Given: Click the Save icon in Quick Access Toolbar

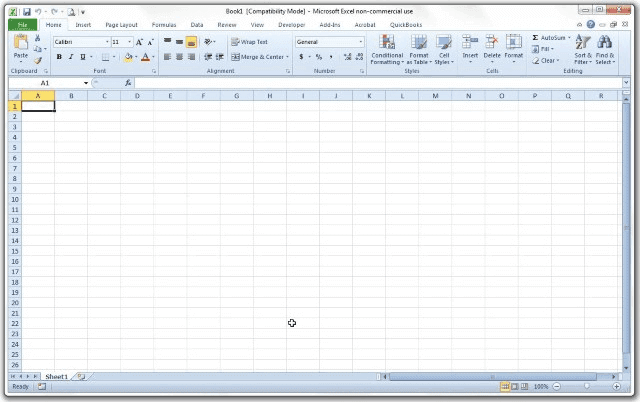Looking at the screenshot, I should point(27,11).
